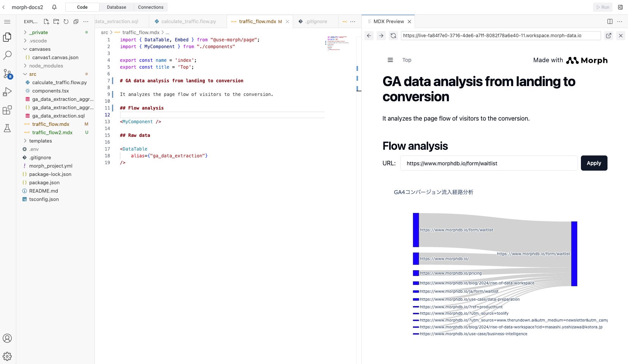The image size is (628, 364).
Task: Open the calculate_traffic.flow.py editor tab
Action: click(x=188, y=22)
